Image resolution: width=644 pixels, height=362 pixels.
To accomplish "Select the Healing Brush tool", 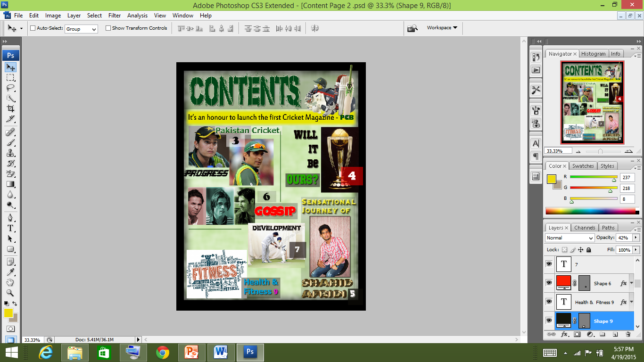I will [x=10, y=132].
